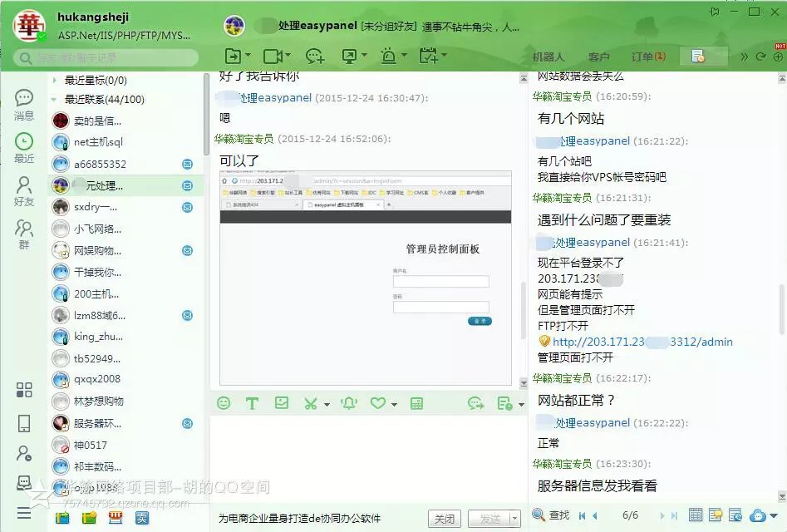Select contact king_zhu...

(125, 337)
